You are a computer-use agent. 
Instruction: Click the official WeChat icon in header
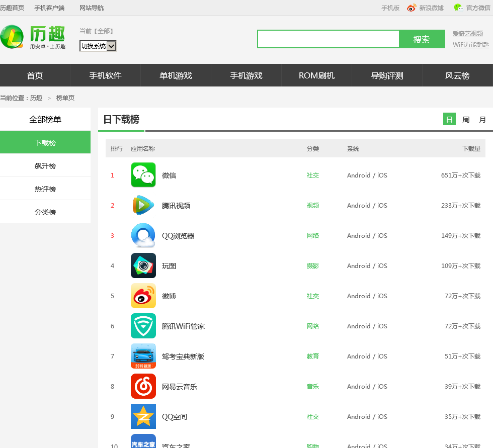click(458, 8)
